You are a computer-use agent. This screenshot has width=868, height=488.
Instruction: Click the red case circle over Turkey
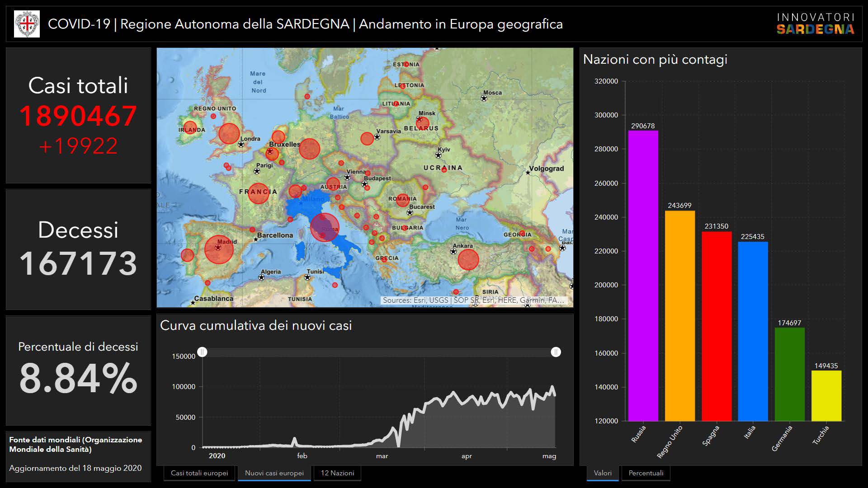click(x=468, y=260)
